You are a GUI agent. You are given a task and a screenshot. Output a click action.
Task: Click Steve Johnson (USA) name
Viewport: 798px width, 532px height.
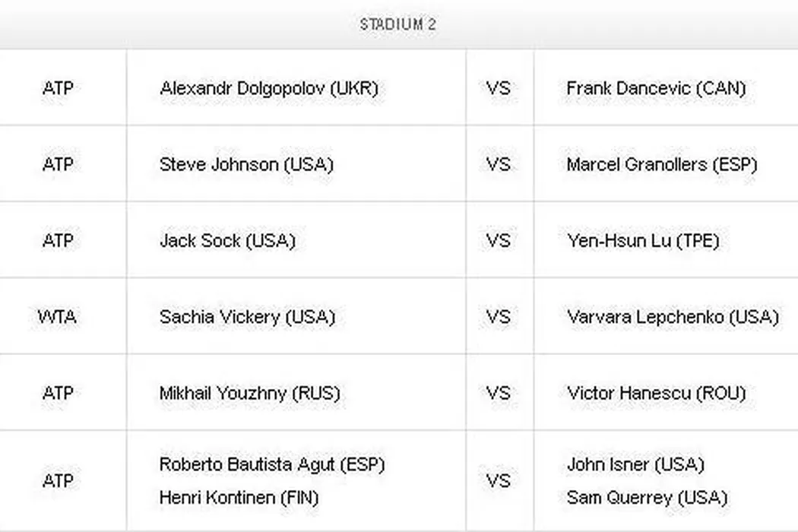coord(246,164)
